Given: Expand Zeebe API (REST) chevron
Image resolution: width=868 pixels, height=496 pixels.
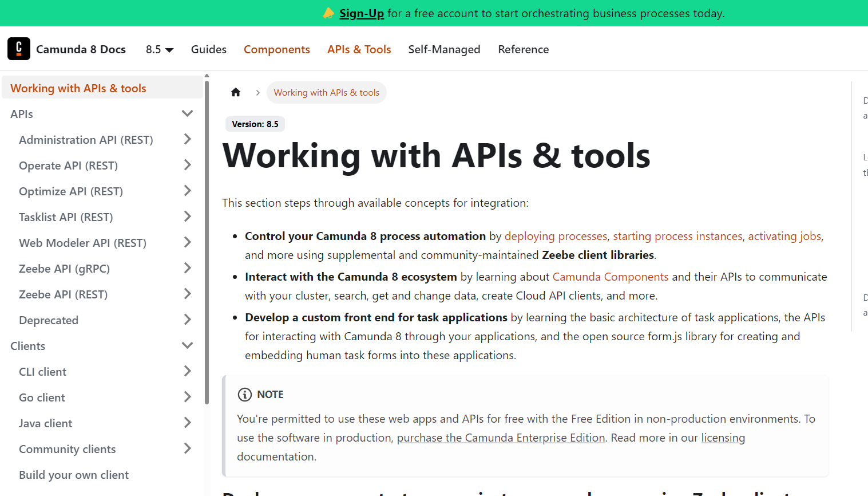Looking at the screenshot, I should [187, 294].
